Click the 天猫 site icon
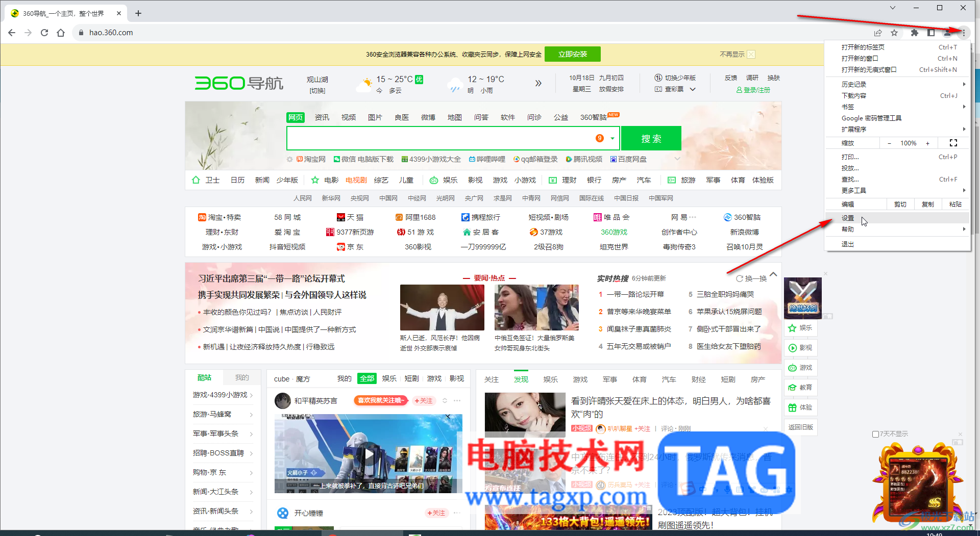This screenshot has height=536, width=980. (x=341, y=217)
